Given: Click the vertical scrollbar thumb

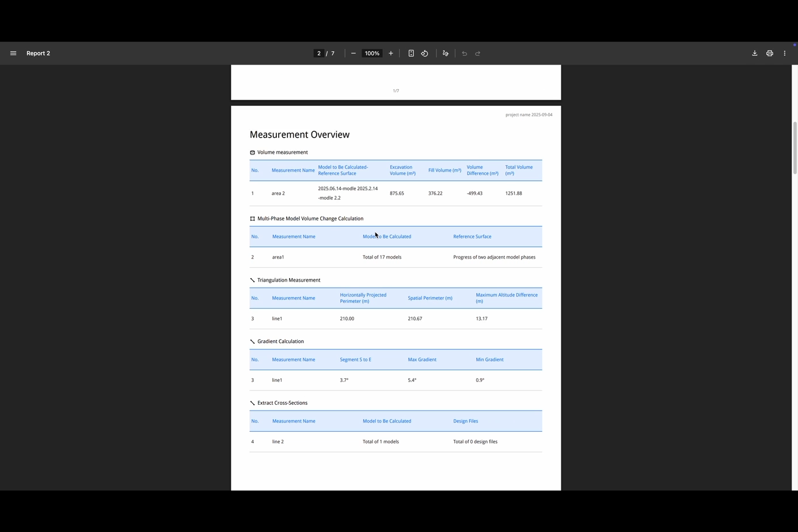Looking at the screenshot, I should point(795,147).
